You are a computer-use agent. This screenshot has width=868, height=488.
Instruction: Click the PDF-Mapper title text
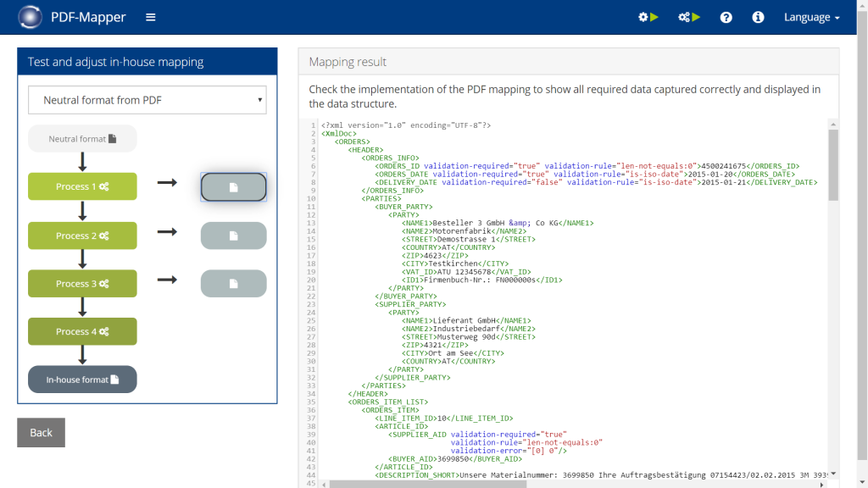click(88, 17)
